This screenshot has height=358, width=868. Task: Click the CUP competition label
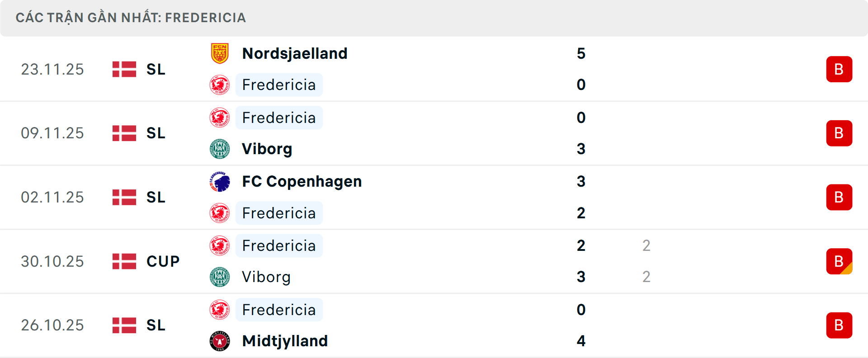[x=163, y=261]
